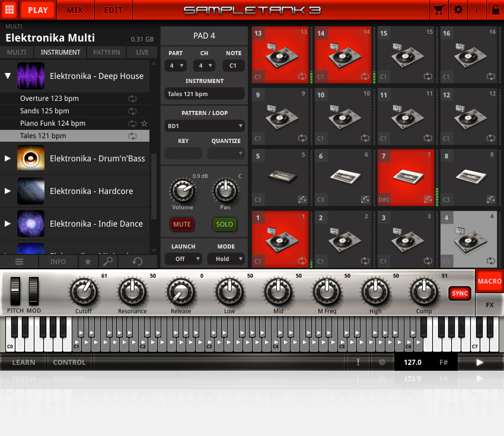This screenshot has width=504, height=436.
Task: Select pad 7 showing the red cassette sample
Action: click(x=406, y=177)
